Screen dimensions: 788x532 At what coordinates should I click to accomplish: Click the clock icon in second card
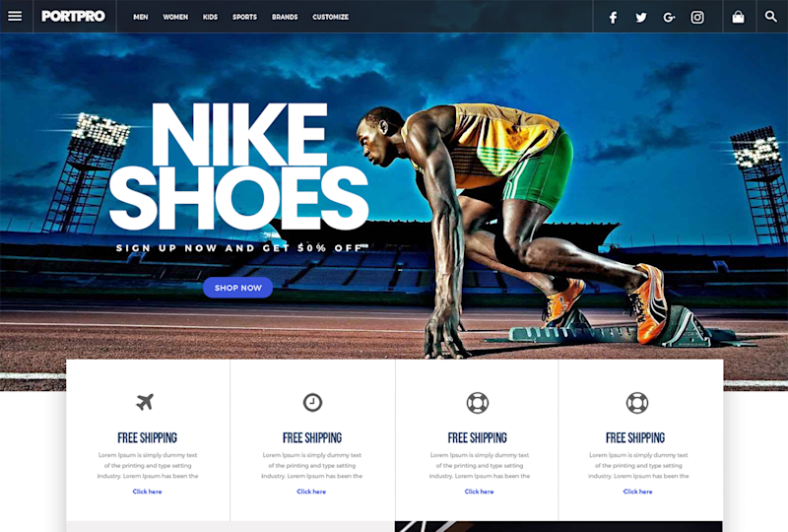tap(312, 403)
